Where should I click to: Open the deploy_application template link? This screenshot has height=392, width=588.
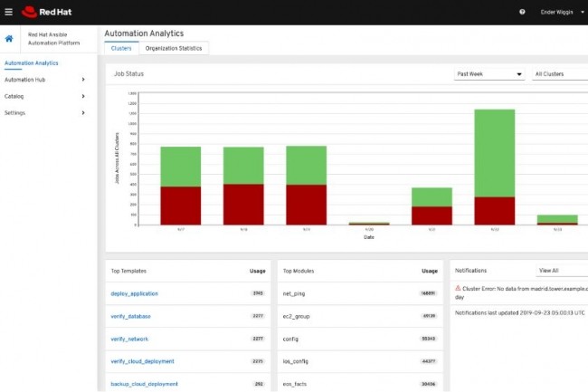coord(134,293)
